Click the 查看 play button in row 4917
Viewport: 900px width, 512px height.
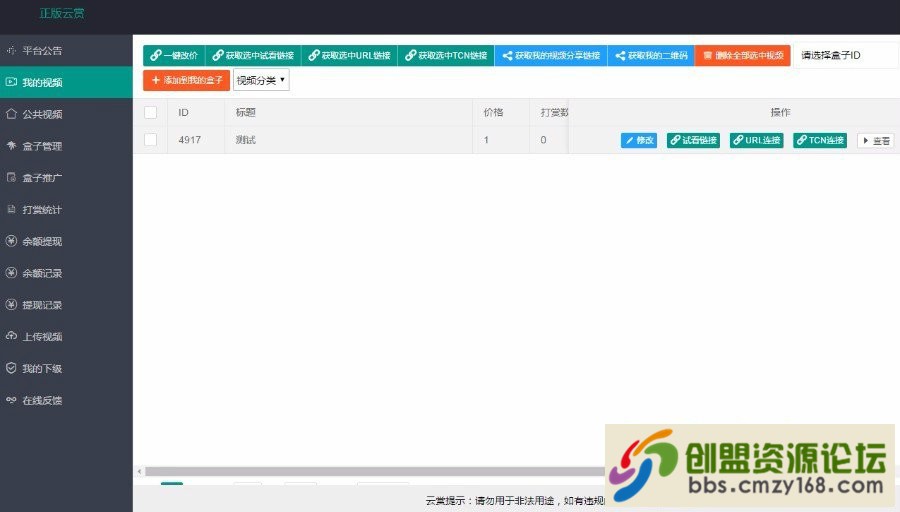click(x=876, y=140)
